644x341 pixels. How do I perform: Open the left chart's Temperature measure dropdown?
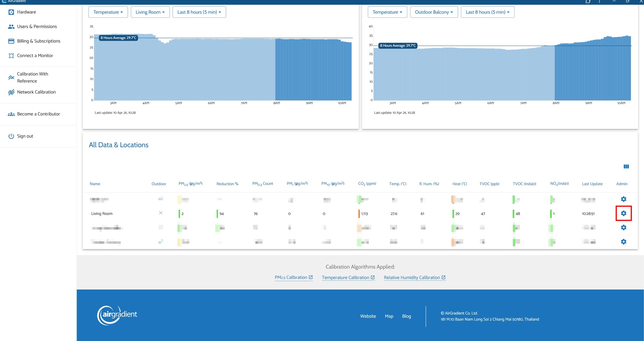coord(108,12)
